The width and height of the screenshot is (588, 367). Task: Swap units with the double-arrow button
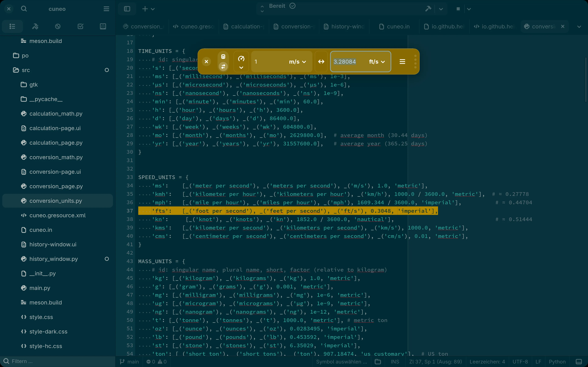coord(321,62)
